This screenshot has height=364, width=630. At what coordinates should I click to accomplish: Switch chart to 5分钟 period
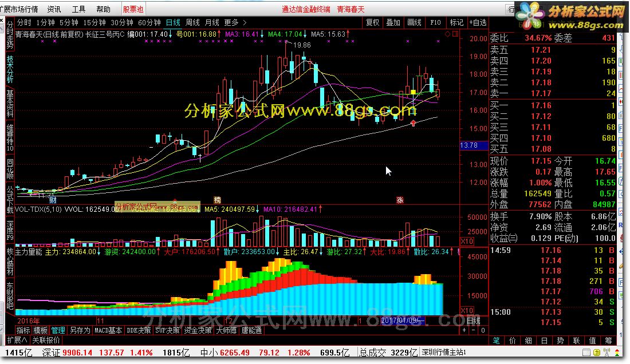pos(69,22)
